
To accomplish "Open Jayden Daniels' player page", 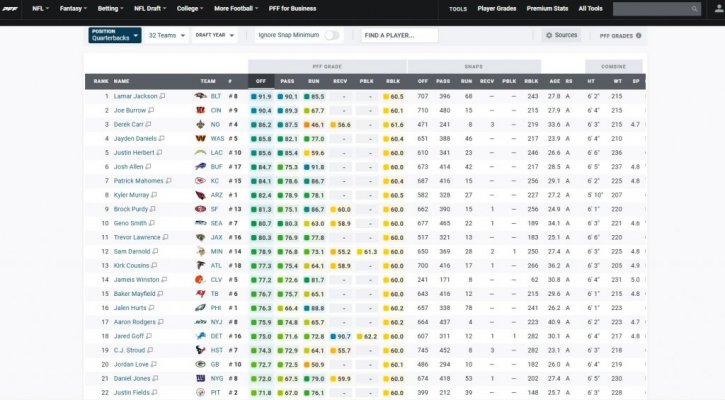I will (x=135, y=138).
